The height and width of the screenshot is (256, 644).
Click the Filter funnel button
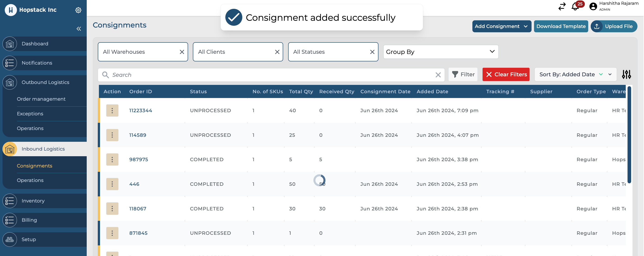[463, 74]
